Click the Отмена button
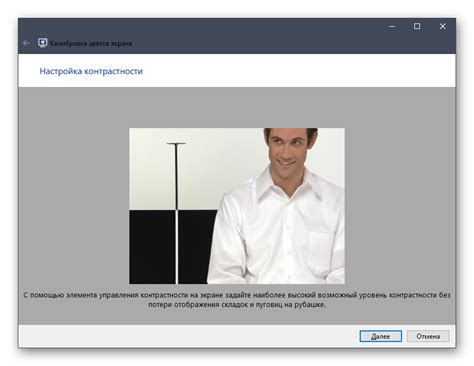The image size is (474, 366). (x=428, y=336)
